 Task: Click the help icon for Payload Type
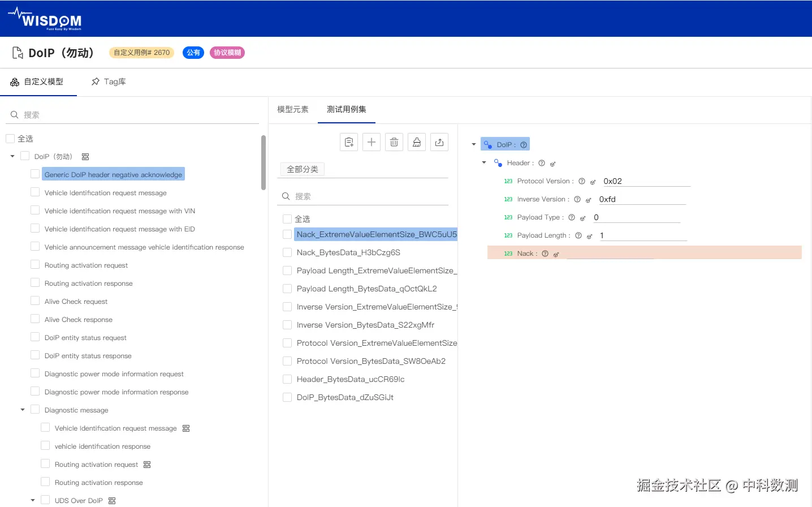coord(572,217)
